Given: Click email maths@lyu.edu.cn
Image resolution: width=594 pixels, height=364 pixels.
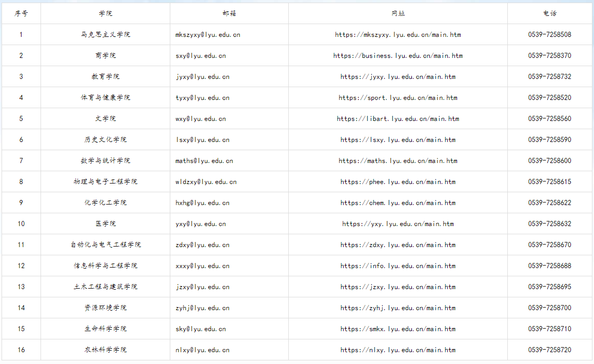Looking at the screenshot, I should pyautogui.click(x=204, y=161).
